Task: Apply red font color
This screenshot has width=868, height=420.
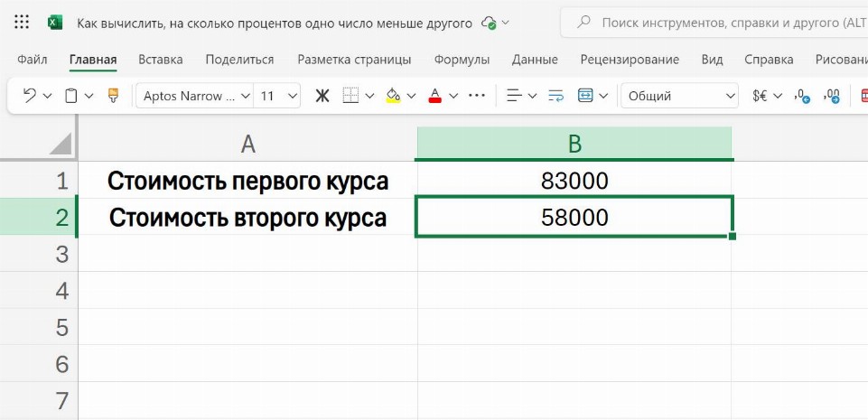Action: point(434,95)
